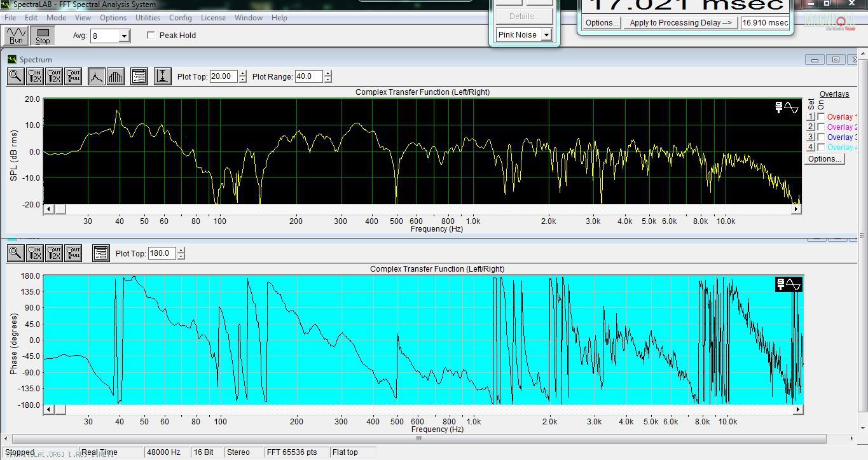Screen dimensions: 868x460
Task: Click Options button in the delay panel
Action: (x=602, y=23)
